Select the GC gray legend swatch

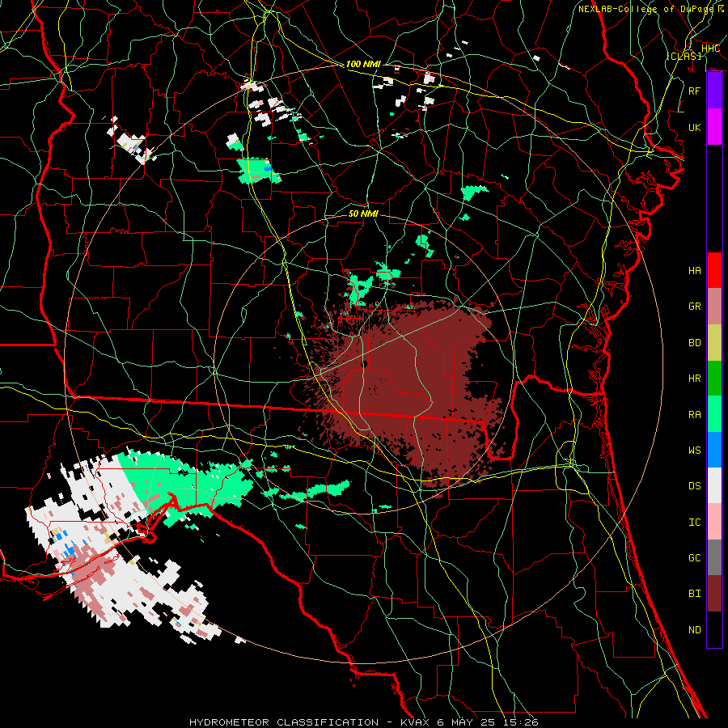(x=714, y=557)
